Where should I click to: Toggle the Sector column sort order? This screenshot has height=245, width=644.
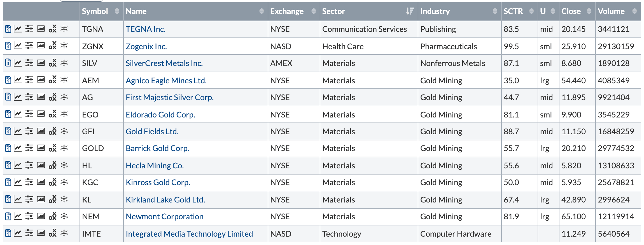pyautogui.click(x=410, y=11)
